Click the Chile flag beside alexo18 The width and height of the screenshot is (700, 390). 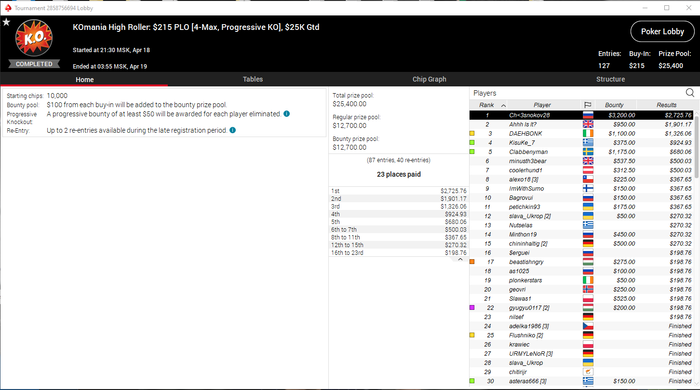tap(588, 179)
